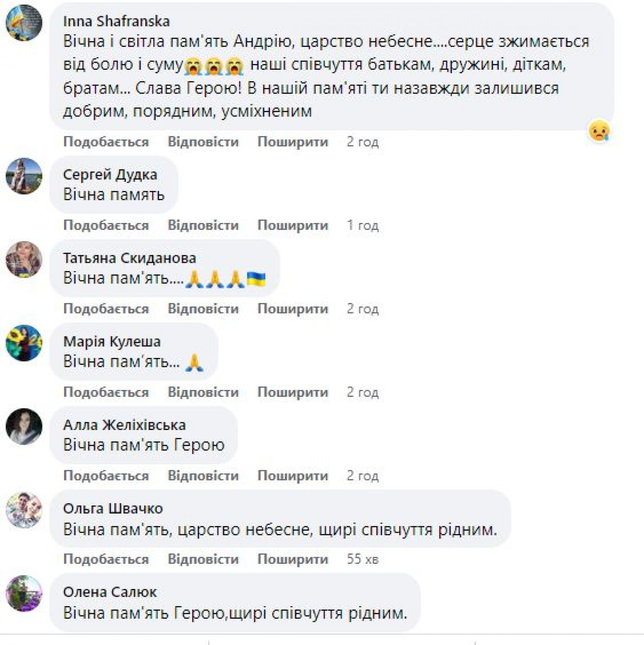Open Inna Shafranska's profile name link
This screenshot has width=644, height=645.
pos(116,21)
